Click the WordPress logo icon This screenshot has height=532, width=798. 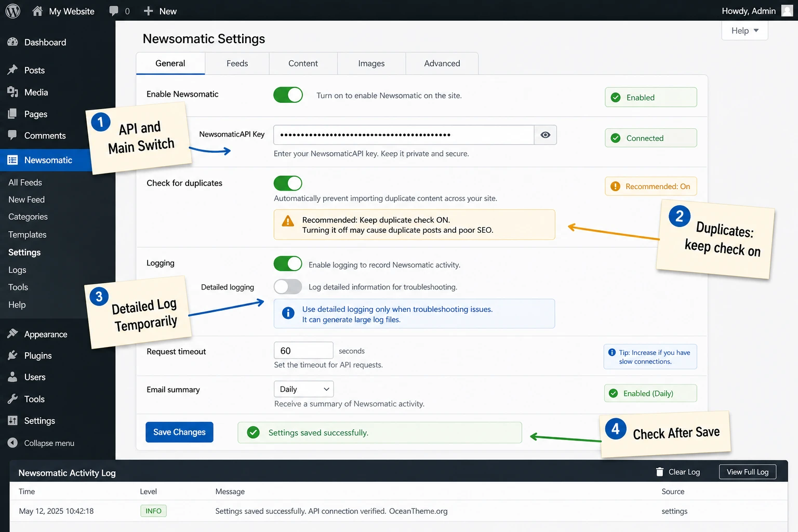12,11
